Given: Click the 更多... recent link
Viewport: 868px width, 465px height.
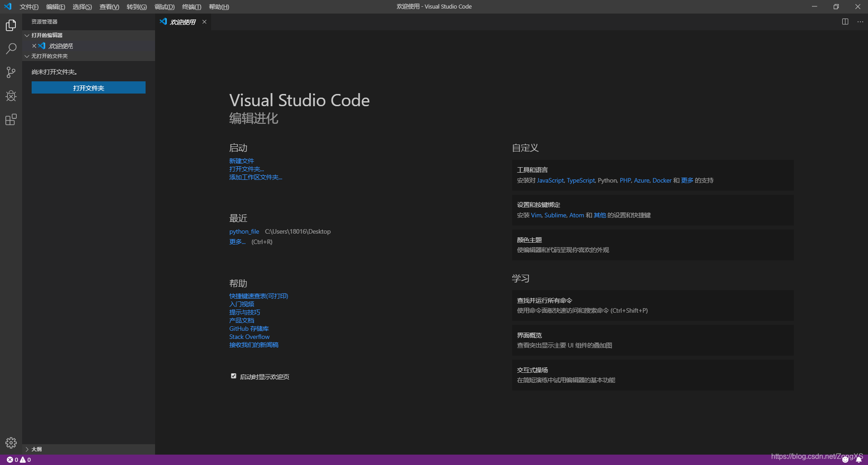Looking at the screenshot, I should (237, 242).
